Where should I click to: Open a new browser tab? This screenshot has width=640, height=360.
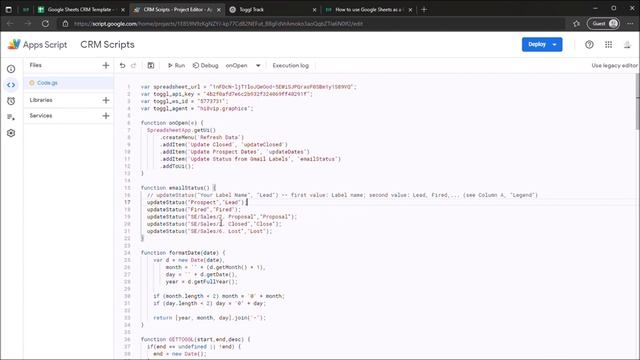(x=424, y=9)
